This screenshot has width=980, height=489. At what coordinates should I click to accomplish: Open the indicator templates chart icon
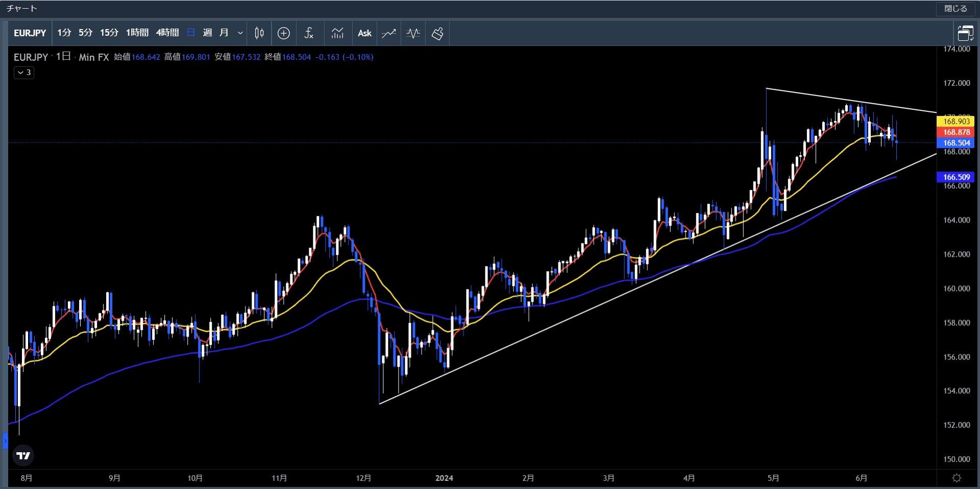[337, 33]
